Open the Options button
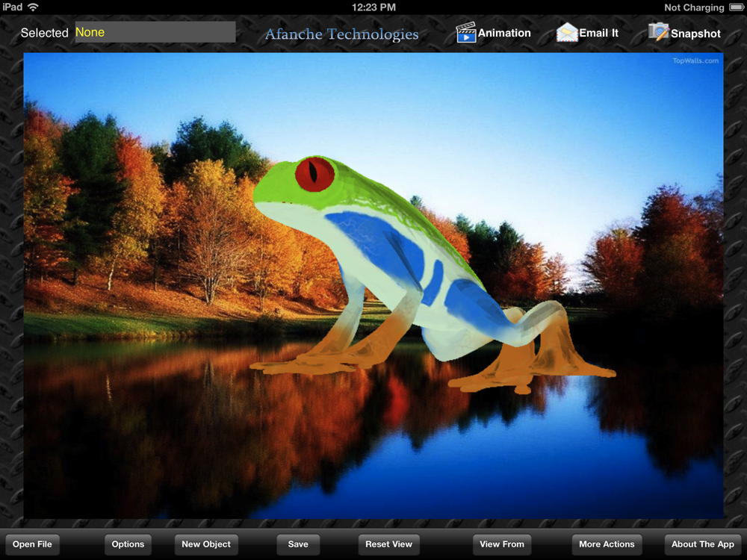The width and height of the screenshot is (747, 560). (x=128, y=544)
